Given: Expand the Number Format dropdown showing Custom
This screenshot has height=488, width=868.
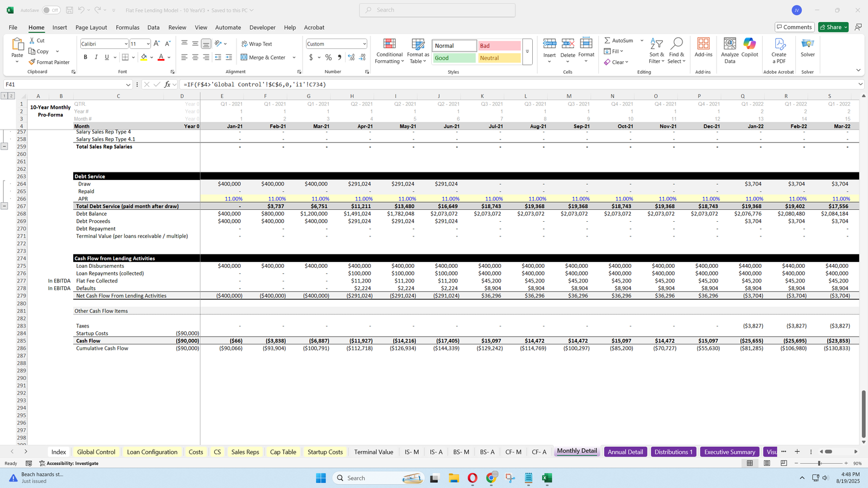Looking at the screenshot, I should (x=364, y=44).
